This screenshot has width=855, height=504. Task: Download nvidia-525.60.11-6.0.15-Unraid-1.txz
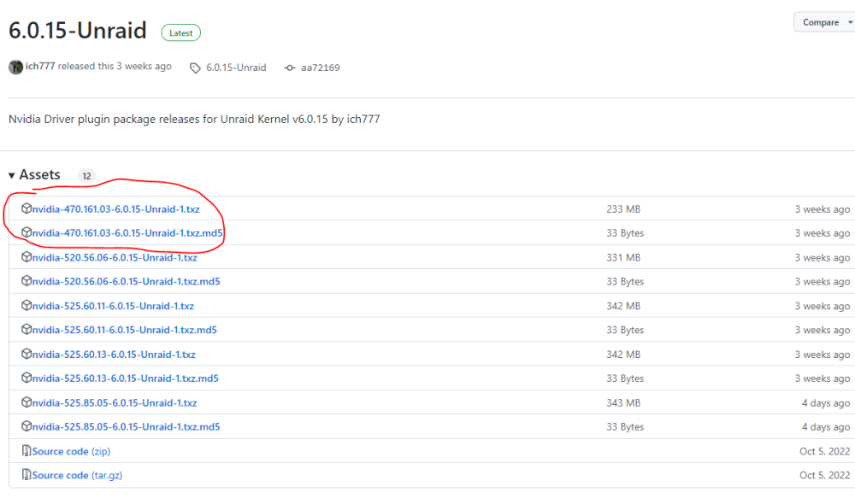pos(113,306)
